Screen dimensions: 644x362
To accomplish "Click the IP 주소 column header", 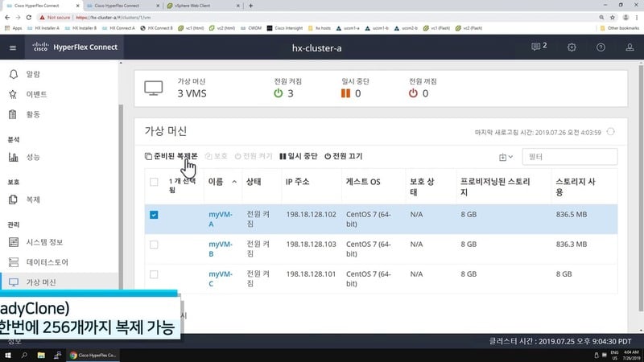I will pos(297,182).
